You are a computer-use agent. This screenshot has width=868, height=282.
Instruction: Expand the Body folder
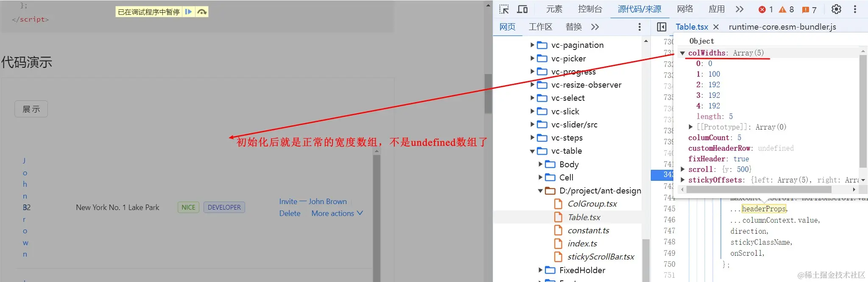541,164
